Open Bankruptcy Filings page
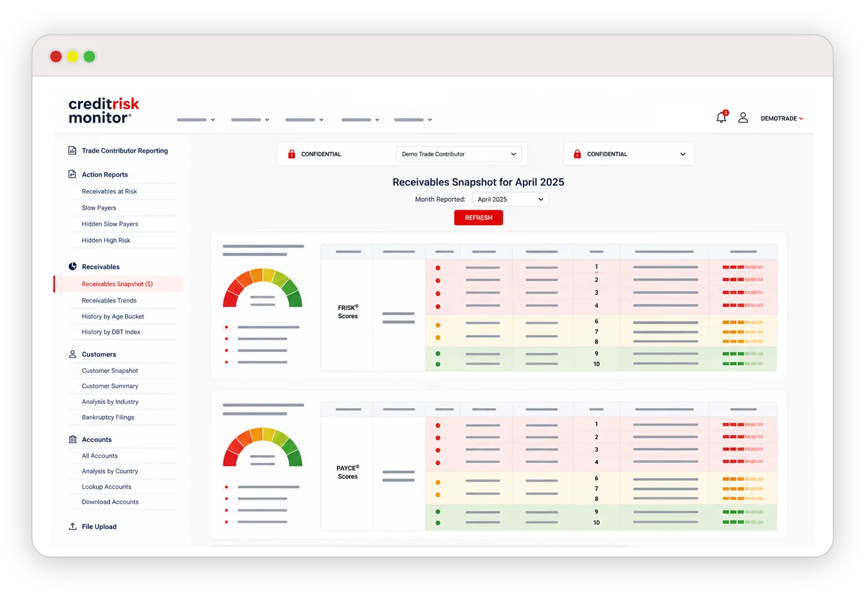This screenshot has width=868, height=589. pos(108,417)
